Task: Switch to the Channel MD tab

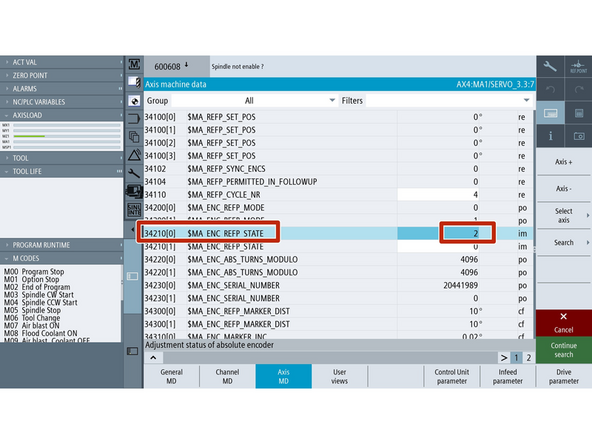Action: pos(227,376)
